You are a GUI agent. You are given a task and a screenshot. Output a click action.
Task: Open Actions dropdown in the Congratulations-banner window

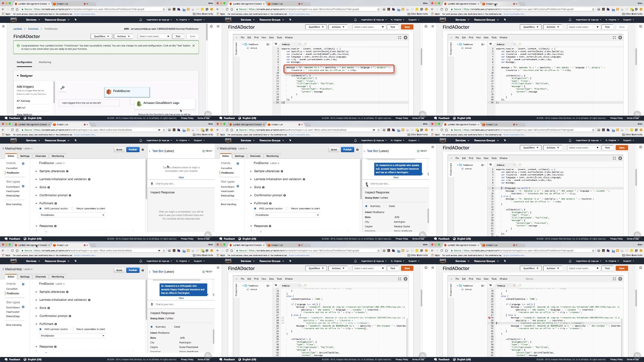123,37
